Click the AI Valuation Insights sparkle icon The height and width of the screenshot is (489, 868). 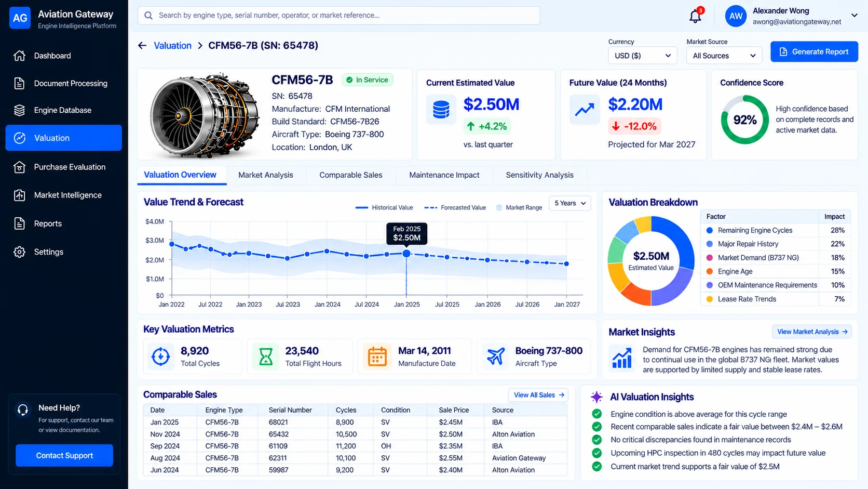coord(597,397)
